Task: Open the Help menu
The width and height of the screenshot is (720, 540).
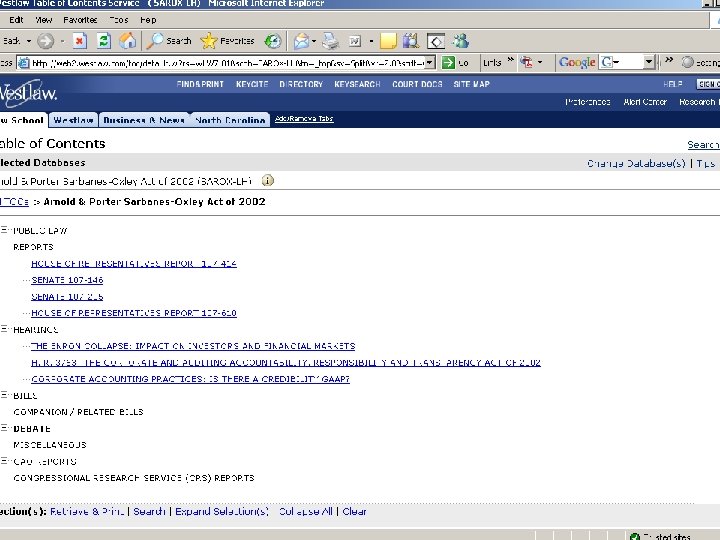Action: tap(148, 20)
